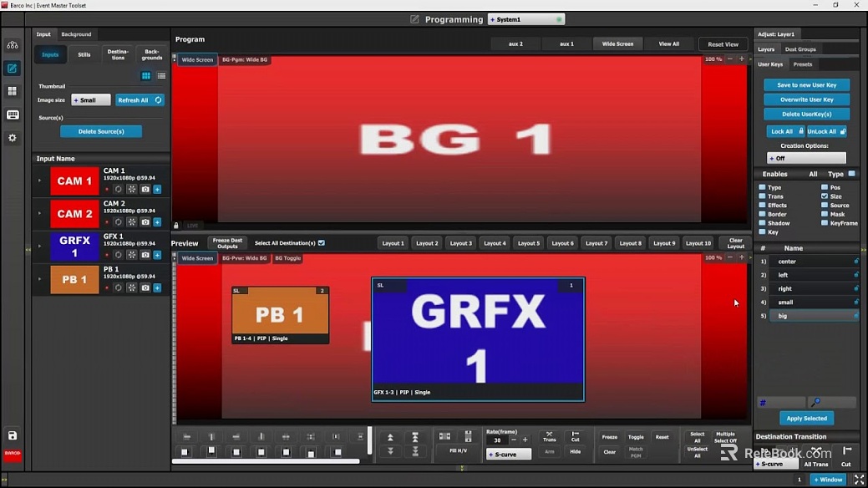This screenshot has height=488, width=868.
Task: Toggle Select All Destination(s) checkbox
Action: coord(322,243)
